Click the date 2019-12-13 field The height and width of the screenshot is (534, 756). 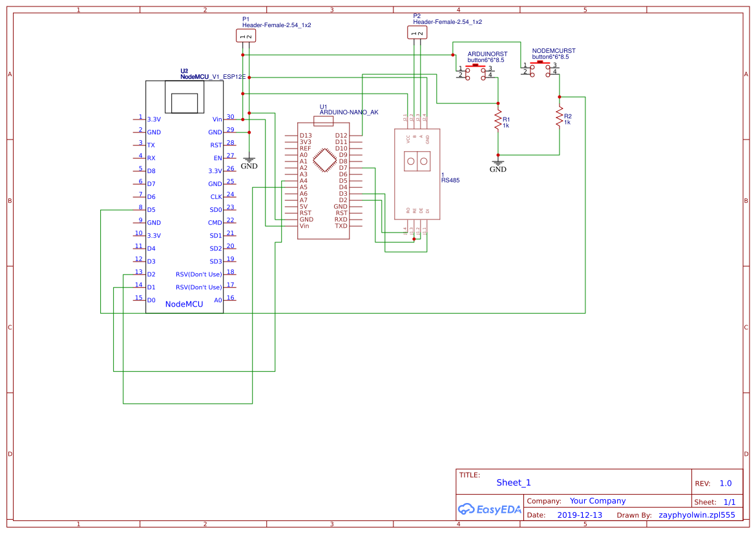(580, 515)
